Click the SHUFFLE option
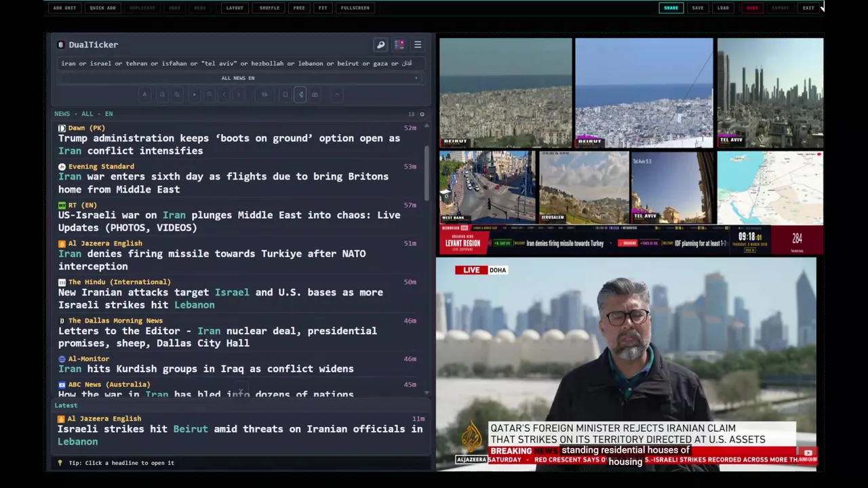Viewport: 868px width, 488px height. coord(269,8)
